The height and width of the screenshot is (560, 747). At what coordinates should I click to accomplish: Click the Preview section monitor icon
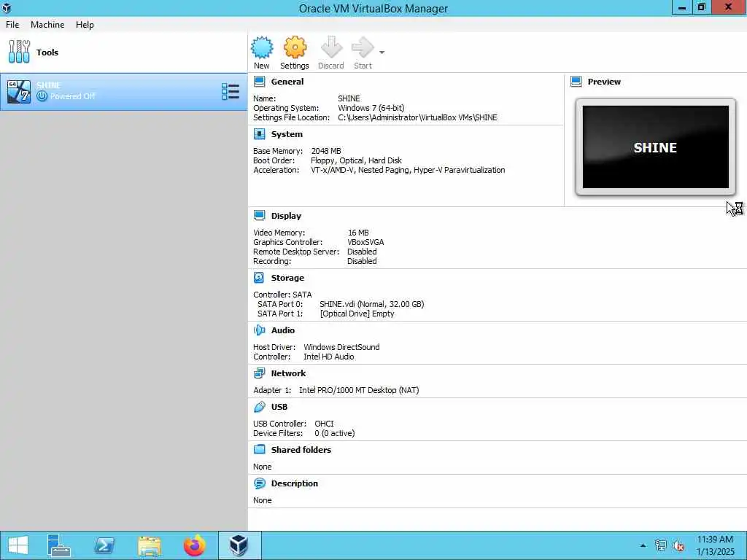(576, 82)
